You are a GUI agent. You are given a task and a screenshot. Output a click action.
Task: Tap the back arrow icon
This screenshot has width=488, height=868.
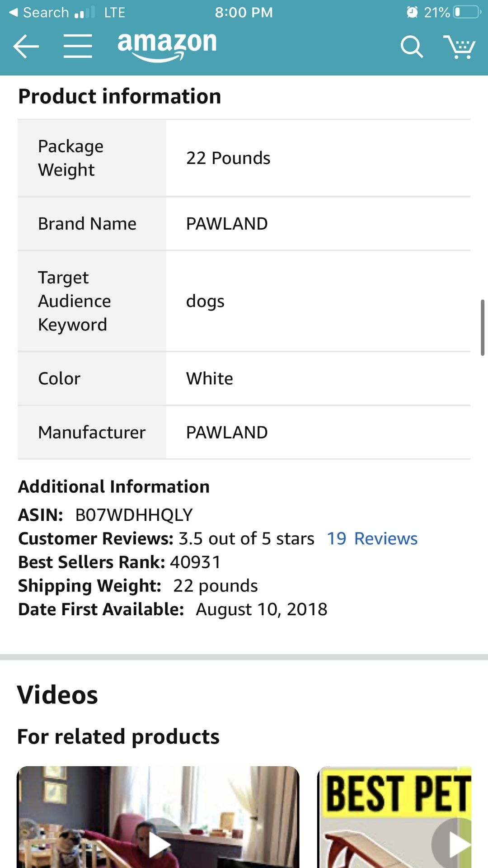[x=26, y=46]
